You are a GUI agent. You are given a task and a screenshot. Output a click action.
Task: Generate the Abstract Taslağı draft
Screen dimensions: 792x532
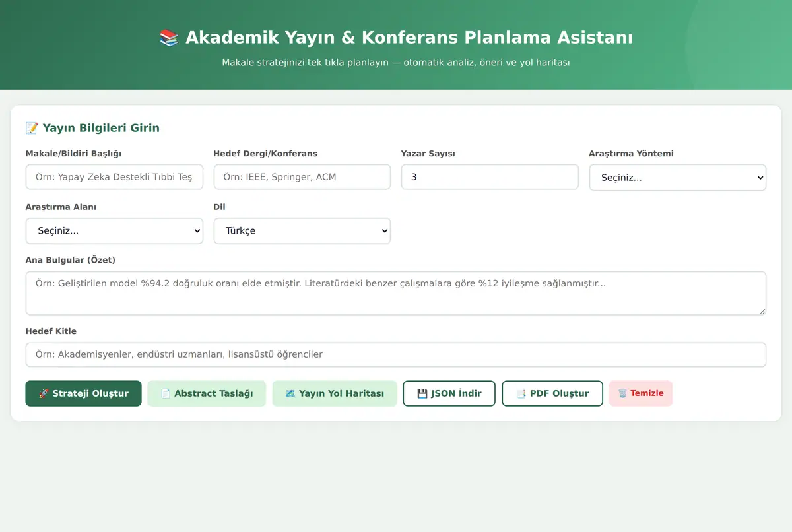(207, 393)
